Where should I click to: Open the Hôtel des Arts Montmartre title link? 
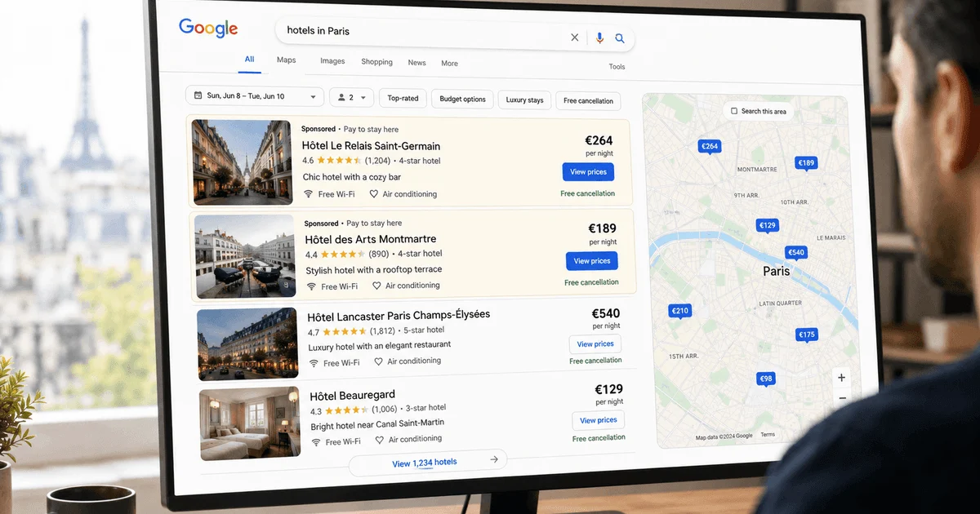(x=371, y=239)
